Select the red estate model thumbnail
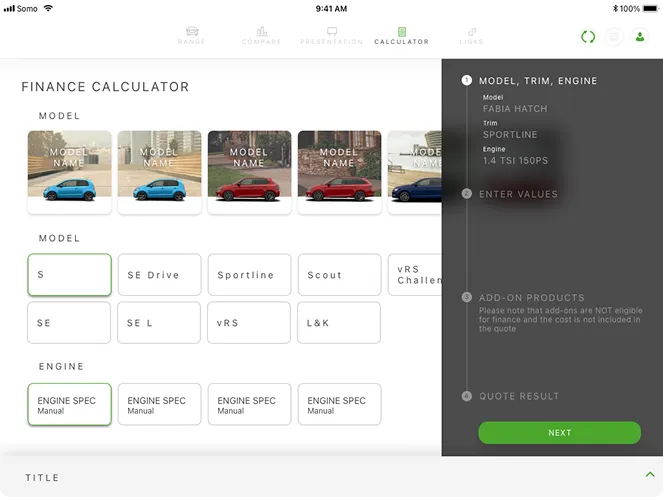This screenshot has width=663, height=497. coord(340,172)
